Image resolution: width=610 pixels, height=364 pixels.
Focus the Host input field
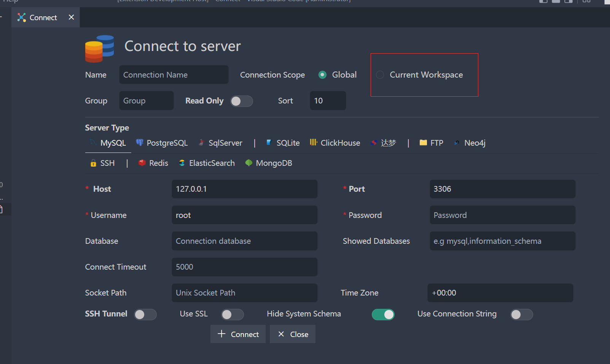point(244,189)
